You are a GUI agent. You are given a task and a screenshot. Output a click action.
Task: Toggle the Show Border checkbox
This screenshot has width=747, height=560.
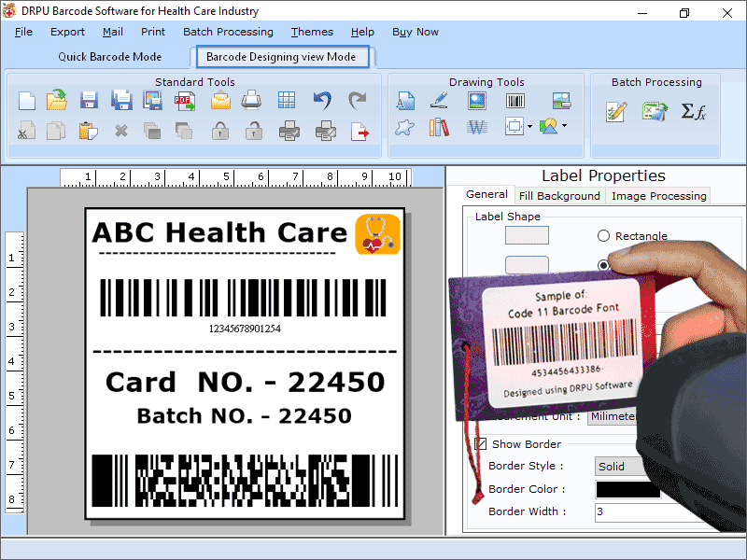pos(482,443)
